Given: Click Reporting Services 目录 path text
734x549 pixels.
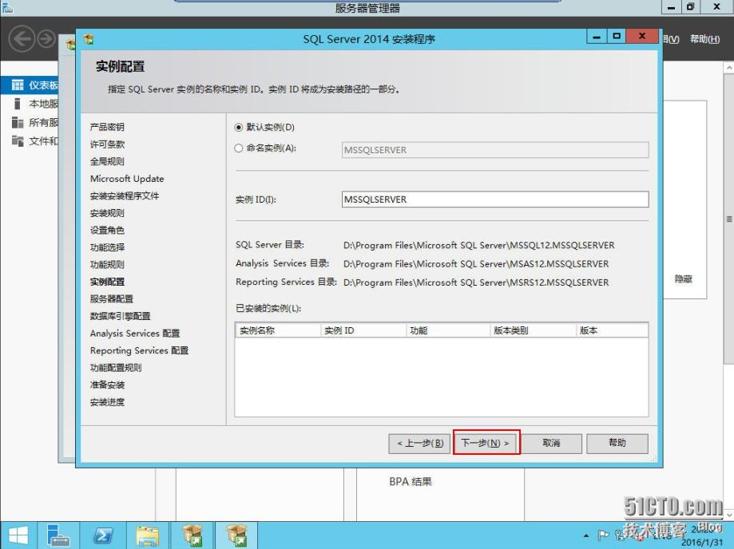Looking at the screenshot, I should tap(476, 283).
